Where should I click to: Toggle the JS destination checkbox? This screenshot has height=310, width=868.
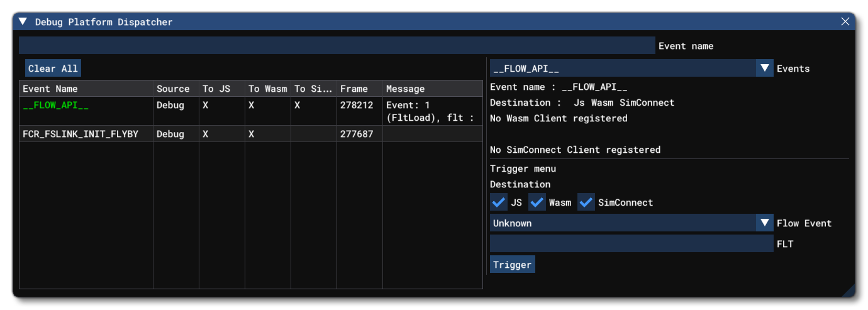(499, 202)
